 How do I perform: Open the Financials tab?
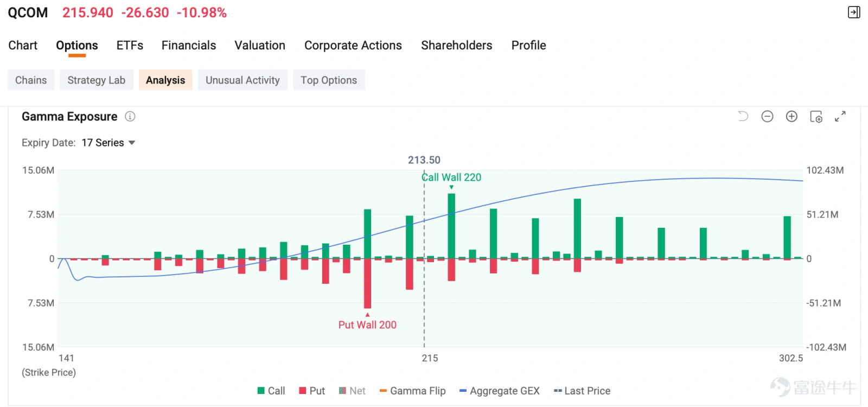coord(189,46)
